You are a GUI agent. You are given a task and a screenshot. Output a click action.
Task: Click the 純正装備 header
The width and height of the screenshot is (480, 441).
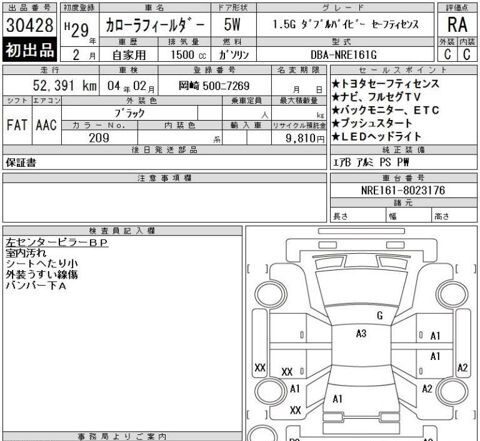tap(403, 150)
